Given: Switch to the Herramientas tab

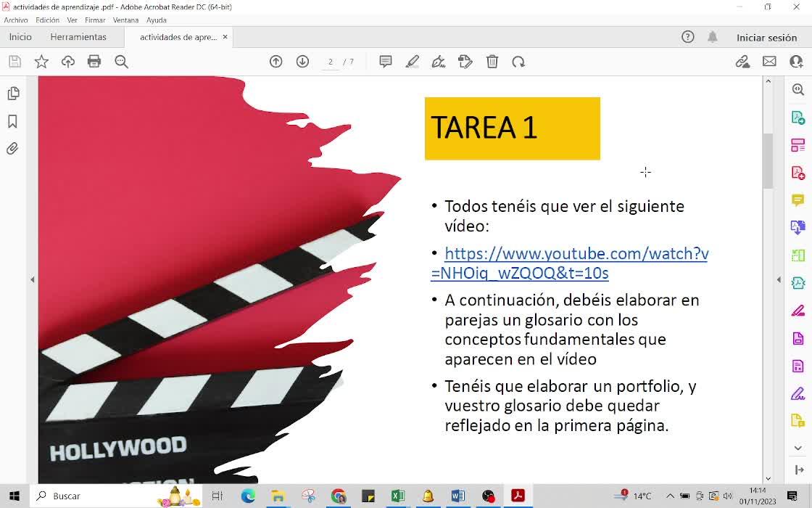Looking at the screenshot, I should click(78, 37).
